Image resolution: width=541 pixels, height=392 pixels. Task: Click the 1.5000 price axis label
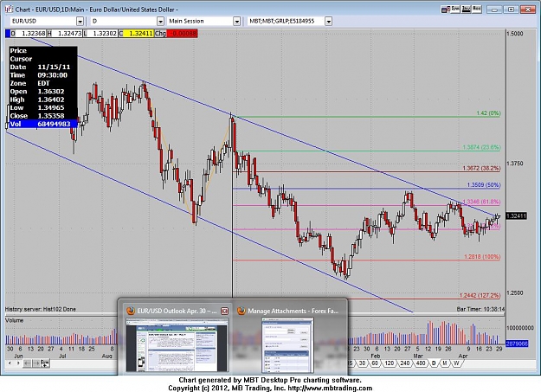[x=515, y=34]
